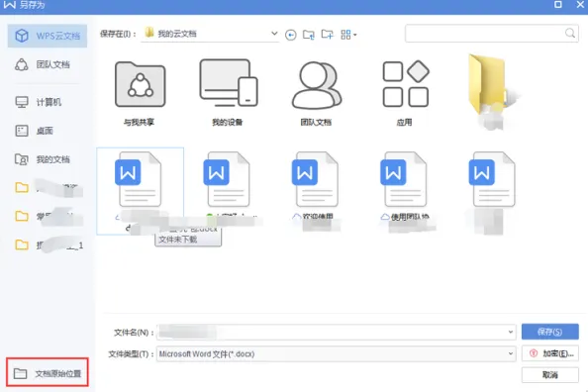Click 取消 to cancel saving
This screenshot has height=392, width=588.
pyautogui.click(x=549, y=375)
